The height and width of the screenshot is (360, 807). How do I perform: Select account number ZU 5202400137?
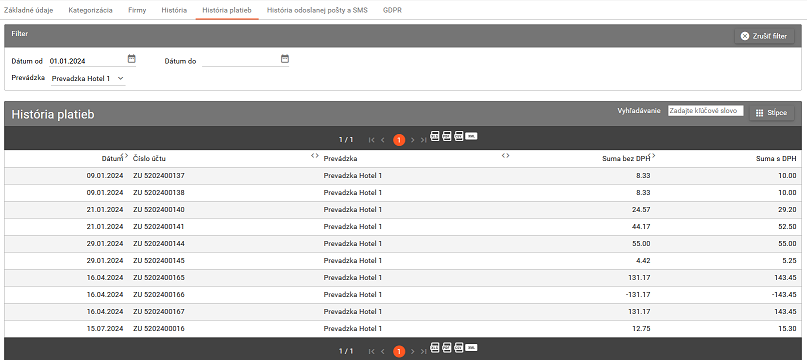(x=159, y=176)
